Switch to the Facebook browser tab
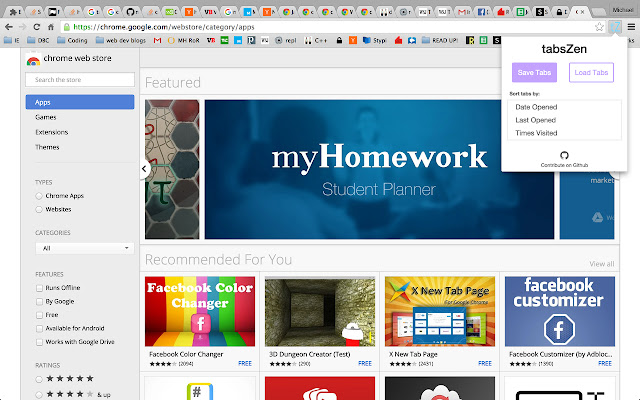The width and height of the screenshot is (640, 400). point(482,12)
